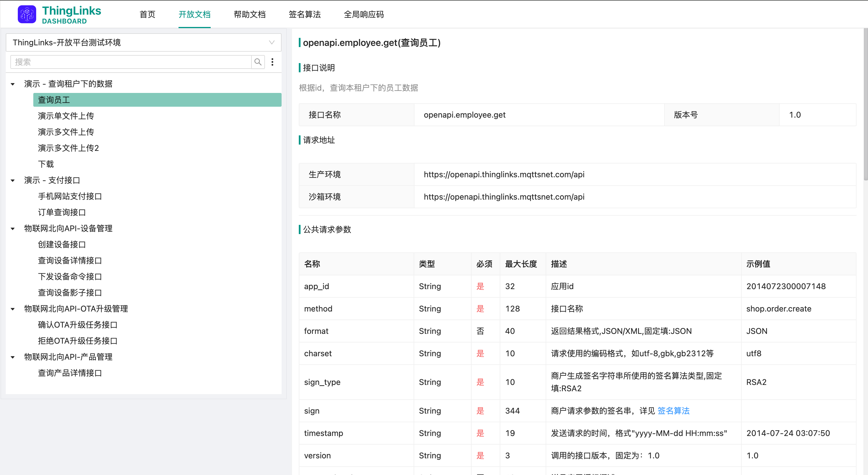Open 创建设备接口 in the tree
The height and width of the screenshot is (475, 868).
62,244
